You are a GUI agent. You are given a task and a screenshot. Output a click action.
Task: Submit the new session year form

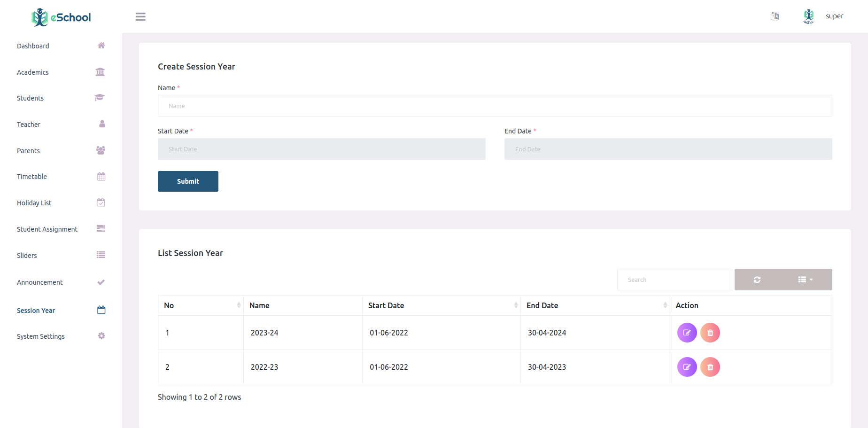point(188,181)
